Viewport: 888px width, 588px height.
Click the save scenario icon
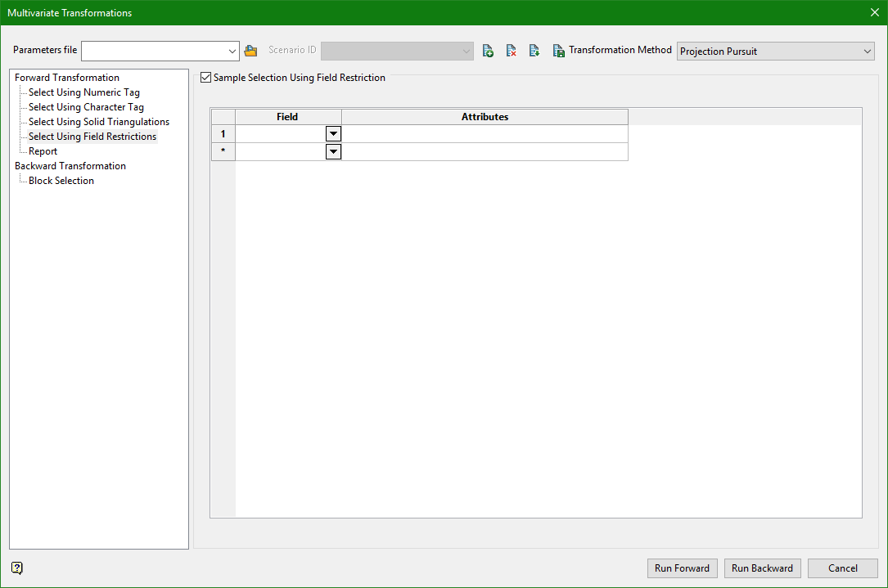pyautogui.click(x=558, y=51)
